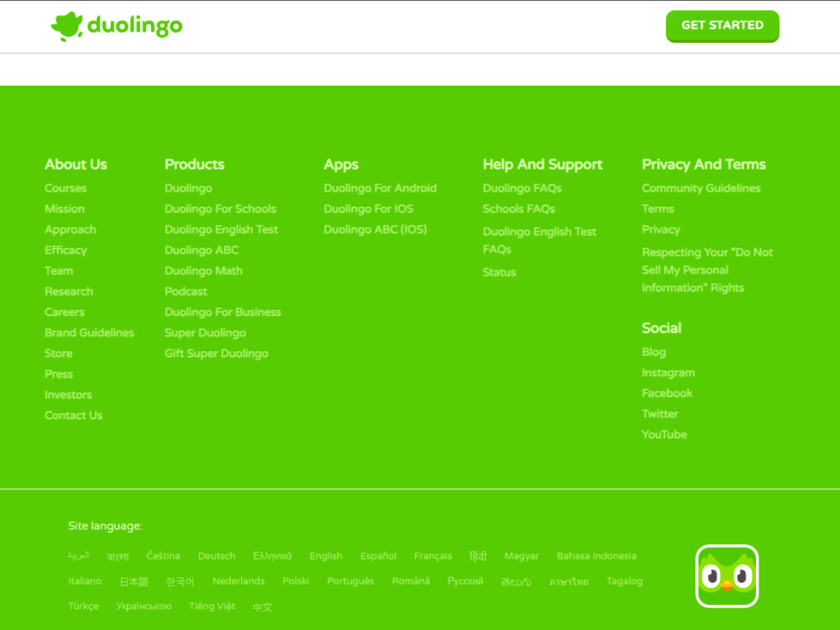The height and width of the screenshot is (630, 840).
Task: Go to the Approach page
Action: tap(71, 230)
